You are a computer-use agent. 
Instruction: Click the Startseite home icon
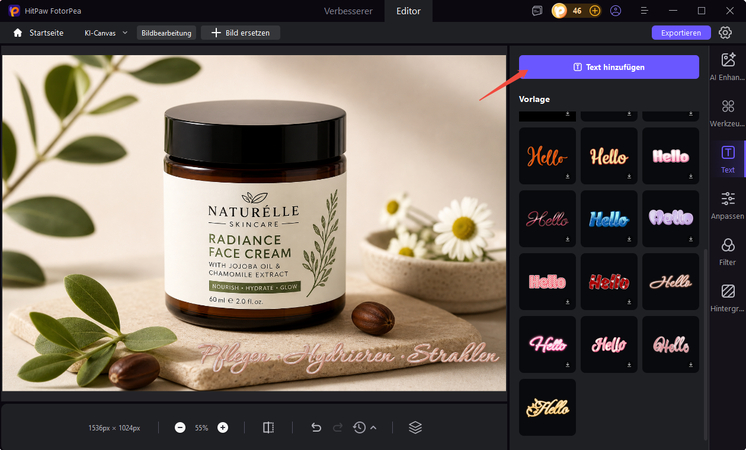[18, 33]
